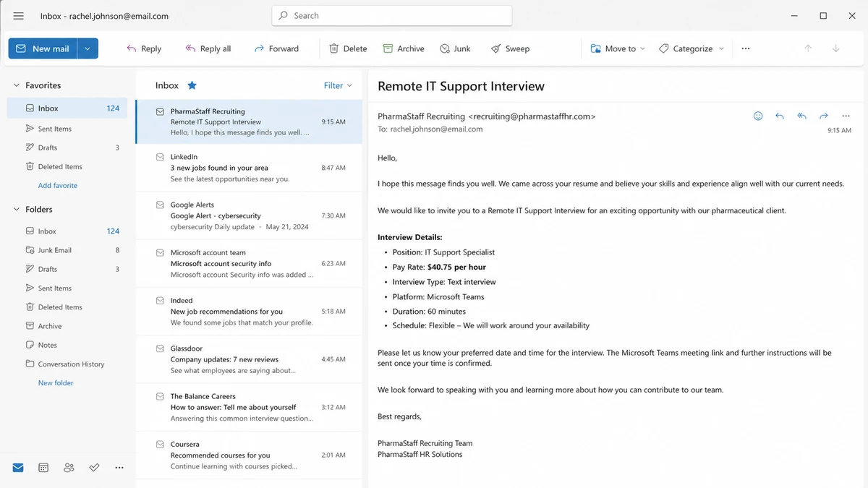
Task: Click the reply arrow icon in message header
Action: click(780, 116)
